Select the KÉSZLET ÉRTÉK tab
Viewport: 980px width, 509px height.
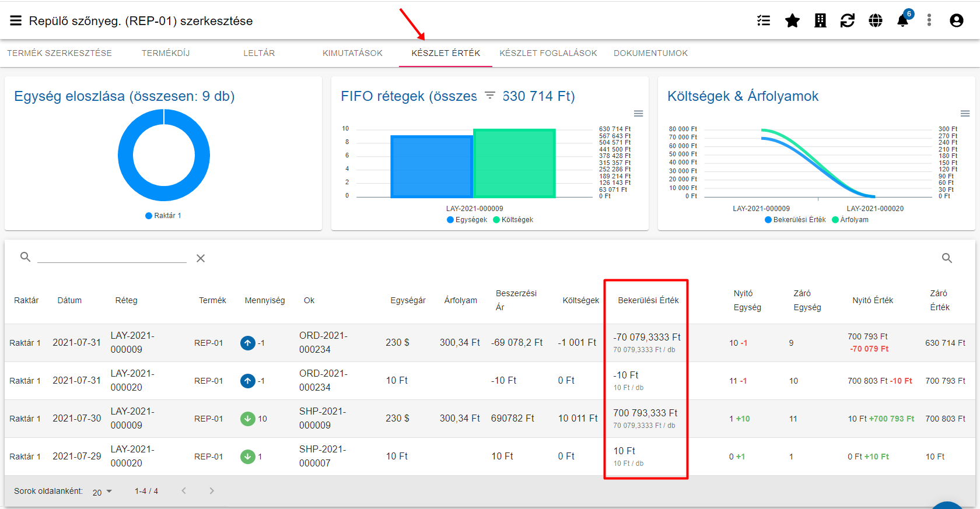tap(446, 53)
